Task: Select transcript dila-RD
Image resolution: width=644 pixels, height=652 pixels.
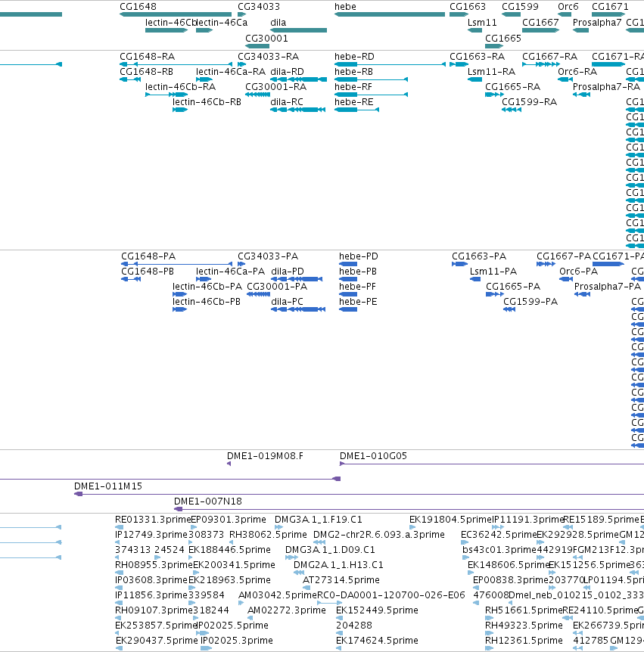Action: pyautogui.click(x=287, y=72)
